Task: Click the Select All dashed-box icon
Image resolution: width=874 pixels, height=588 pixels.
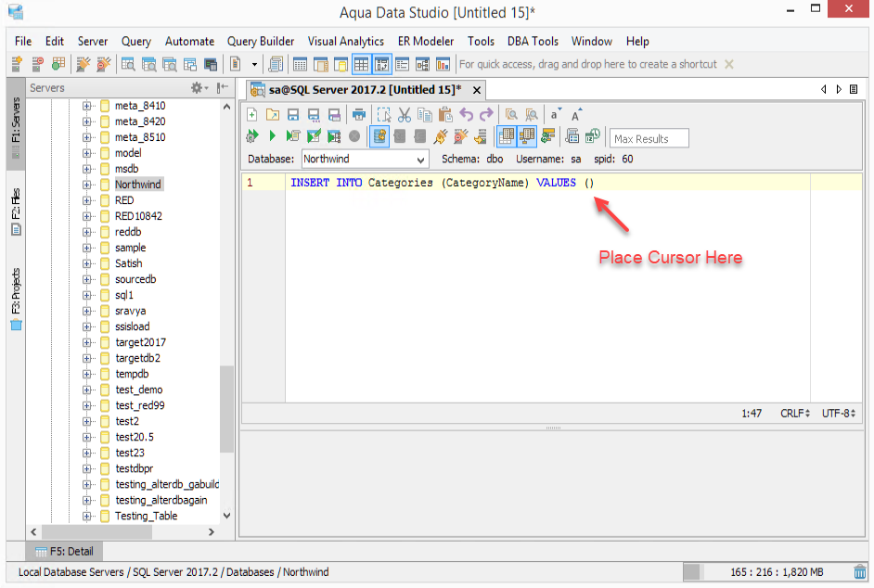Action: [383, 115]
